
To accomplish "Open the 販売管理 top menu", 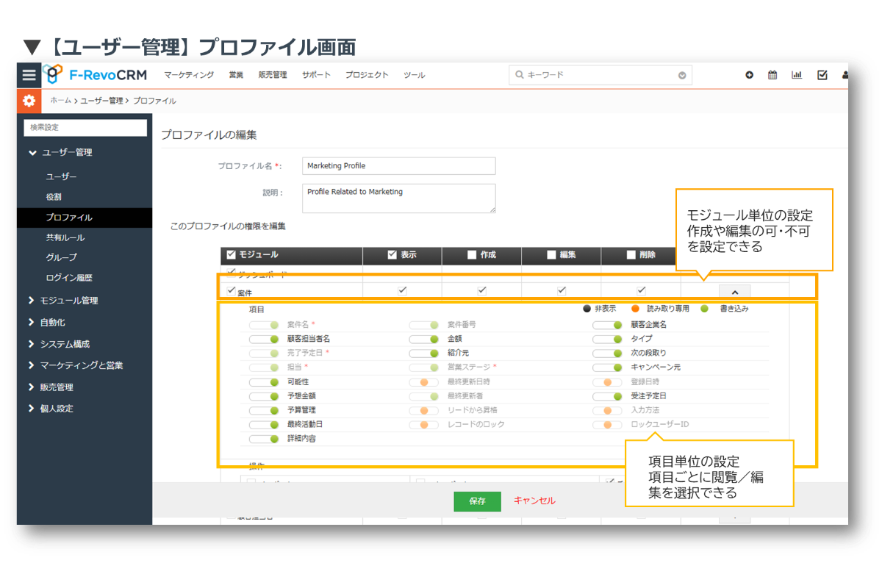I will 273,75.
